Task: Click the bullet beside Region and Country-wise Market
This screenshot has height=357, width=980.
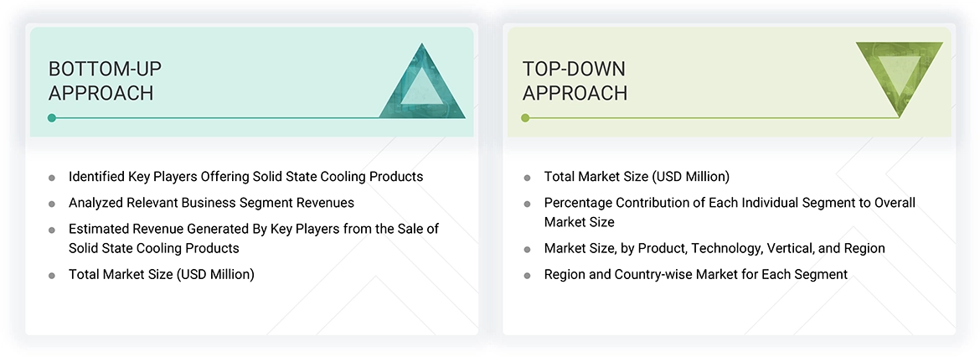Action: point(527,276)
